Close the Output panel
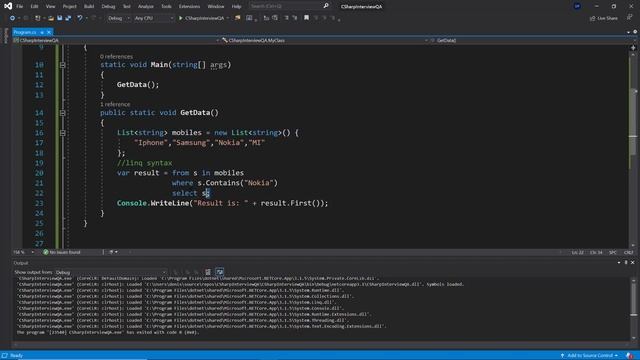Image resolution: width=640 pixels, height=360 pixels. pos(633,262)
